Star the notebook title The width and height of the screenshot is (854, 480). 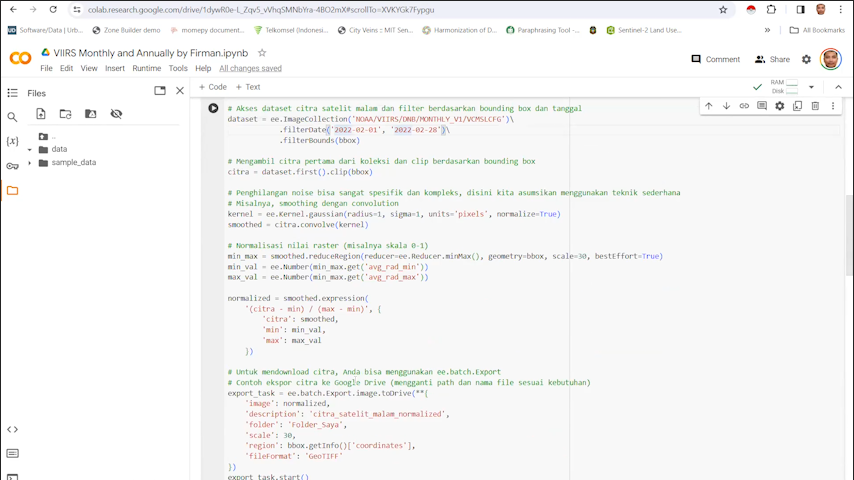262,53
